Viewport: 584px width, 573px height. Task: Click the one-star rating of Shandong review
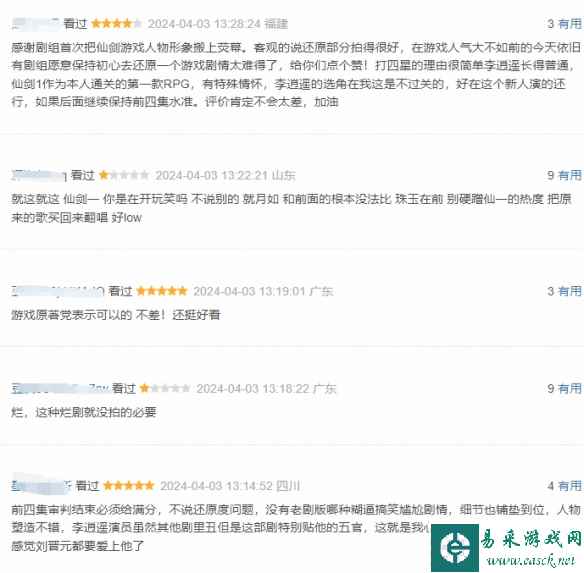pyautogui.click(x=124, y=175)
